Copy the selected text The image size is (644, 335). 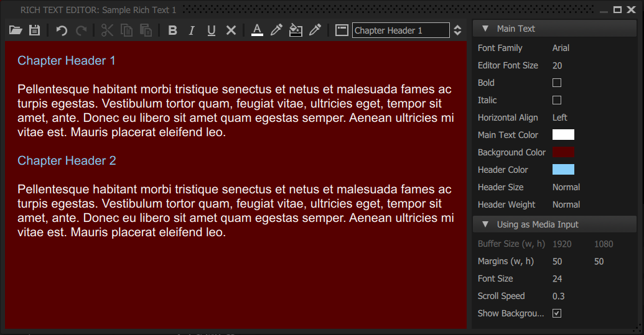point(126,30)
